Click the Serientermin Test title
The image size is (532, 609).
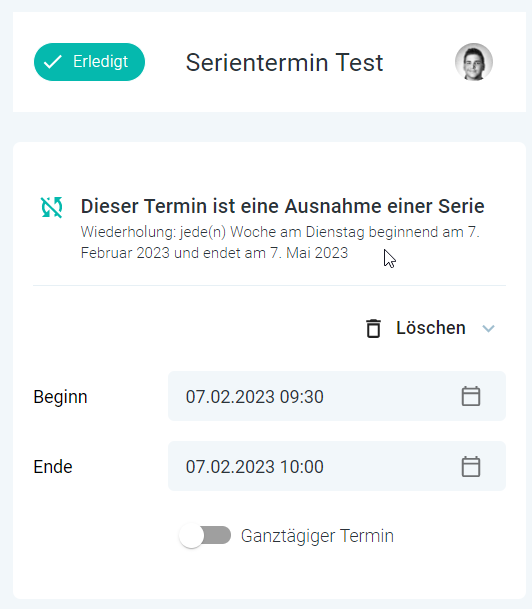(284, 63)
